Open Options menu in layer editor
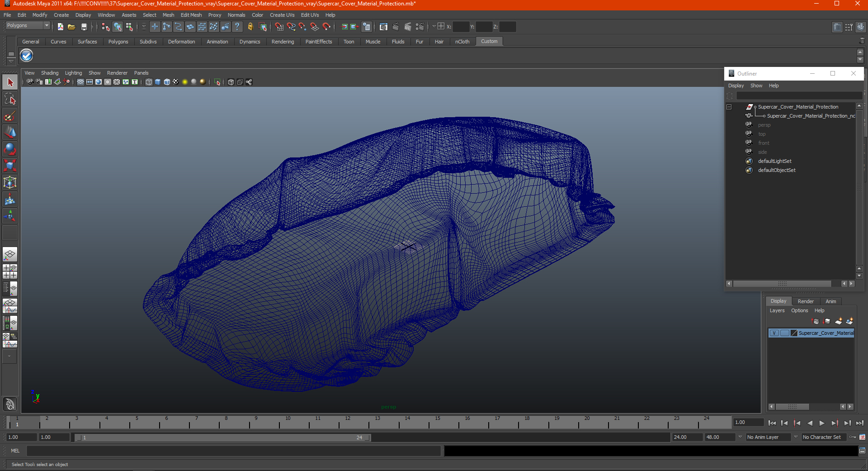This screenshot has width=868, height=471. click(x=799, y=310)
